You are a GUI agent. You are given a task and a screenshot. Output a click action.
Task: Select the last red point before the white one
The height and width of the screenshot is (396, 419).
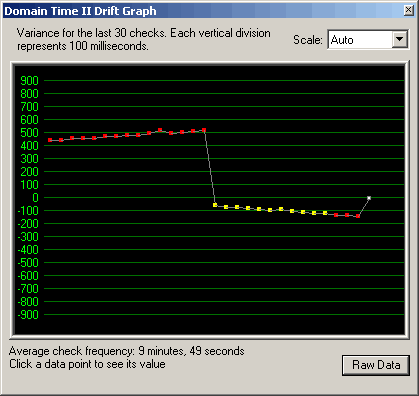358,216
